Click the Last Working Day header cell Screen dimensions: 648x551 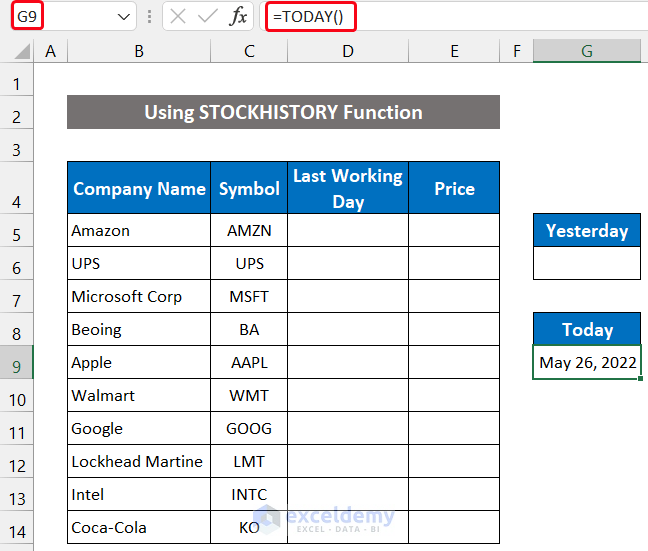click(347, 188)
